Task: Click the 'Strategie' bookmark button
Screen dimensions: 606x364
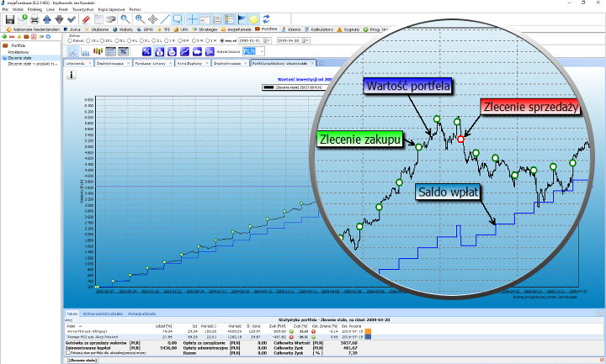Action: coord(208,29)
